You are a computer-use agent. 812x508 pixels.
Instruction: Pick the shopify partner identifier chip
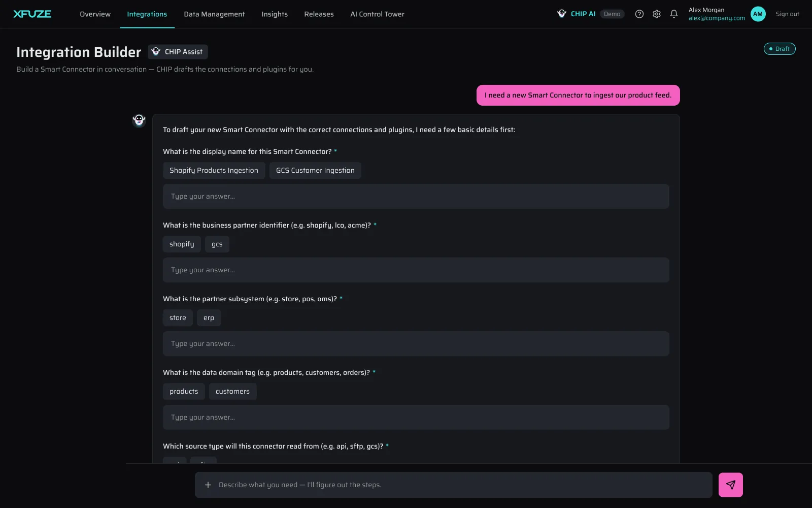[182, 244]
